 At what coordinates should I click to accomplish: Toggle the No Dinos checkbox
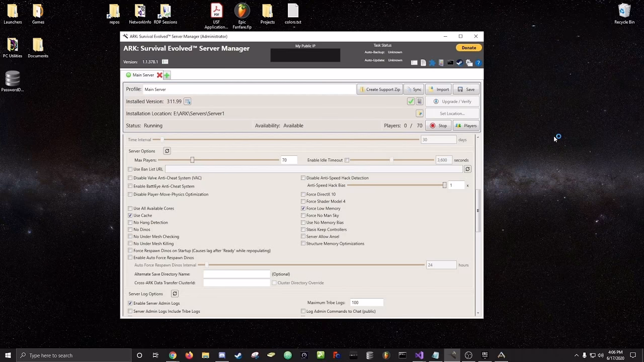(130, 230)
